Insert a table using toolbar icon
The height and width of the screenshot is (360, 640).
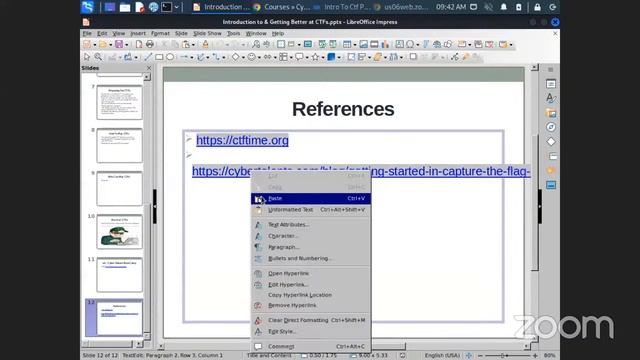coord(347,44)
